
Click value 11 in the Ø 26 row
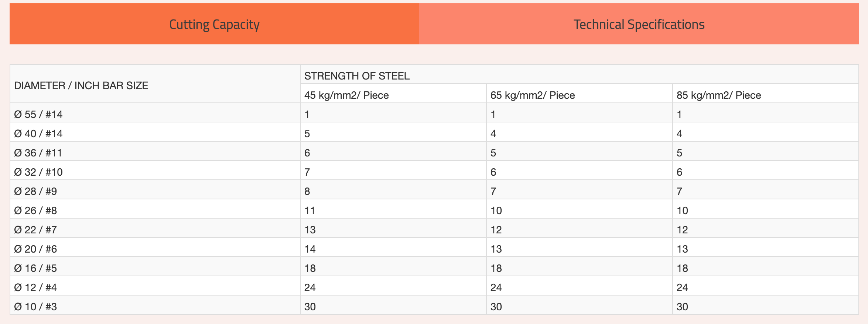[x=310, y=210]
